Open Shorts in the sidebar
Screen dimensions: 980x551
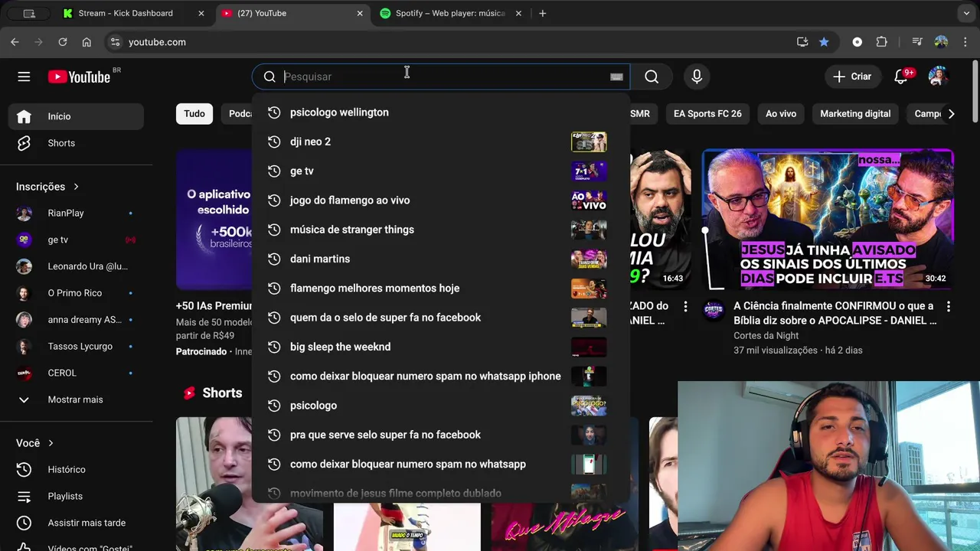point(77,143)
